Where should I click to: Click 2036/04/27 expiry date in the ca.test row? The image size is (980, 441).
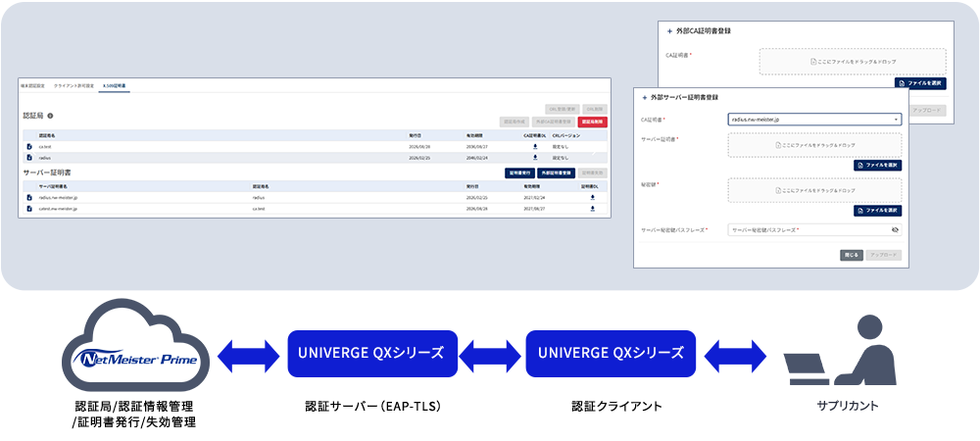479,146
